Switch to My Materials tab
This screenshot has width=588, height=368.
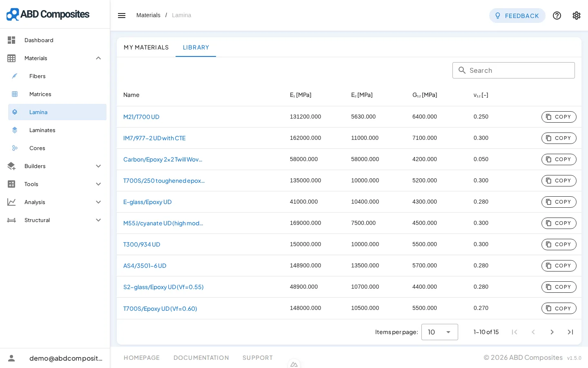[146, 47]
